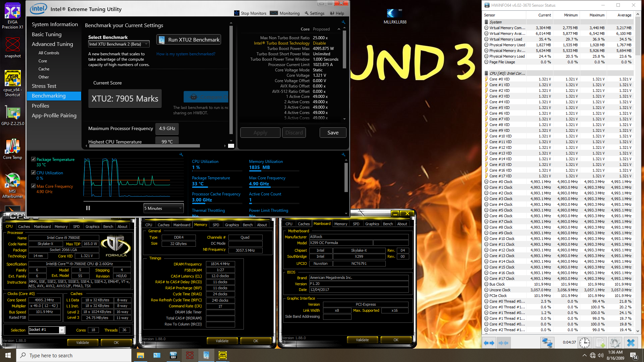Open Monitoring in XTU toolbar

coord(285,13)
